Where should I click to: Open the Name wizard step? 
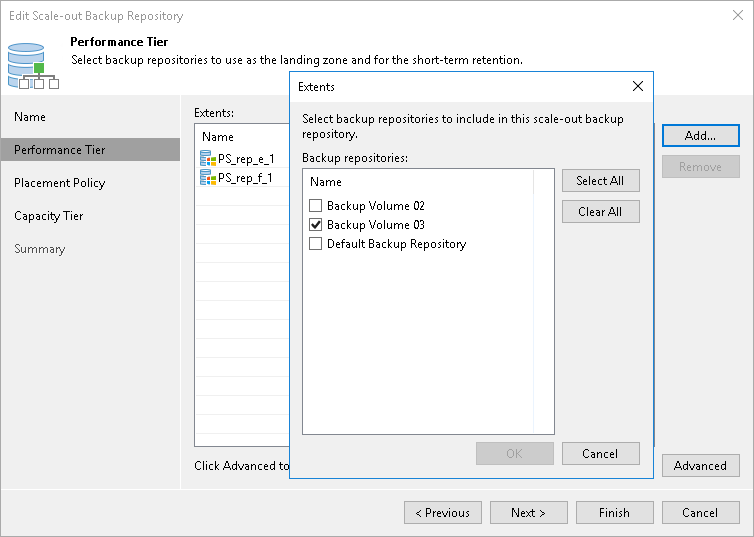pyautogui.click(x=30, y=117)
